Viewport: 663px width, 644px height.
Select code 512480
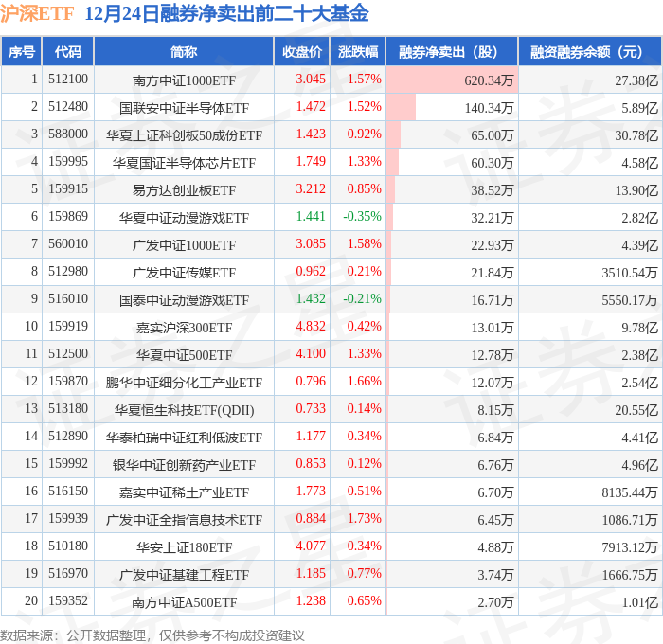[x=67, y=107]
